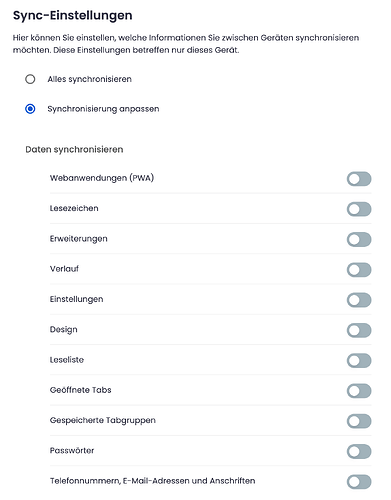Image resolution: width=391 pixels, height=500 pixels.
Task: Enable the Passwörter sync switch
Action: pos(359,452)
